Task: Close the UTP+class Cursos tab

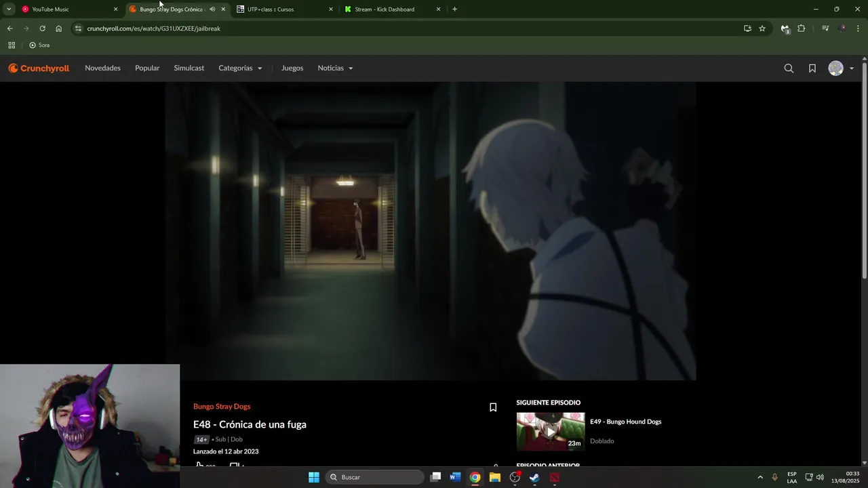Action: (331, 9)
